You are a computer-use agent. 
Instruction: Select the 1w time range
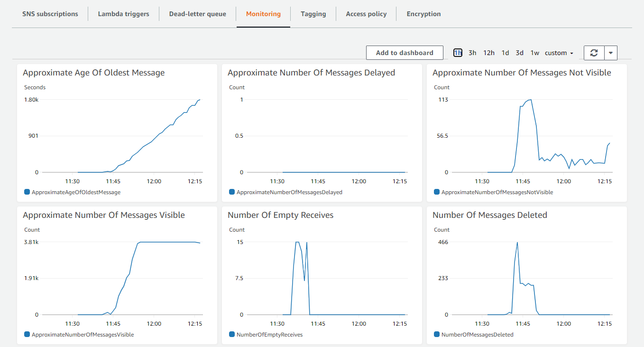pos(534,53)
